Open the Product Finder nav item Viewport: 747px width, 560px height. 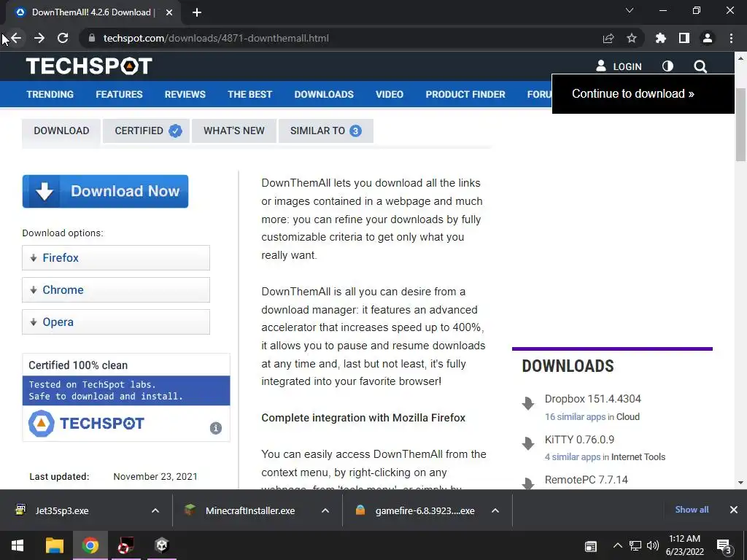pyautogui.click(x=465, y=94)
